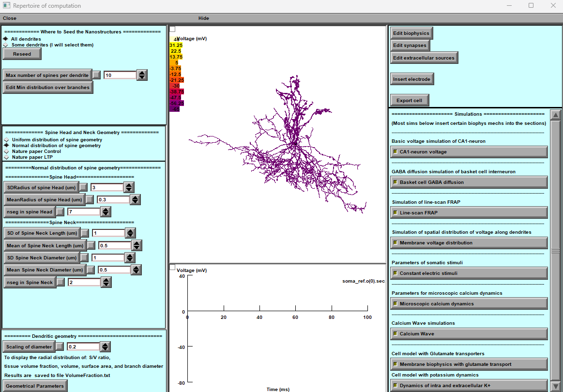
Task: Click the Export cell button
Action: coord(409,101)
